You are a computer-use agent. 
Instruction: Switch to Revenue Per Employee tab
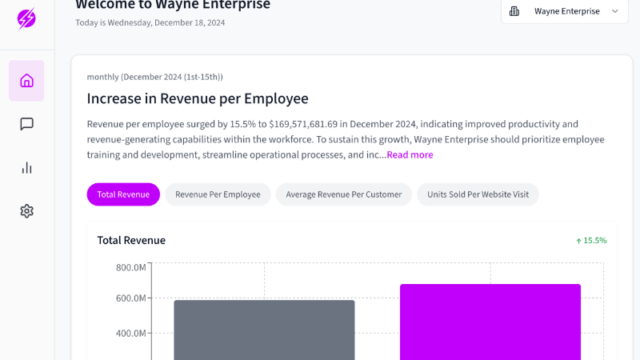(x=218, y=194)
